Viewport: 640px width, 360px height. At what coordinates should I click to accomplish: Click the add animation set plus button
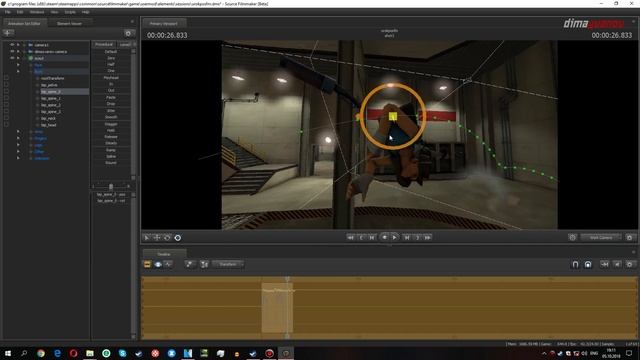tap(8, 33)
